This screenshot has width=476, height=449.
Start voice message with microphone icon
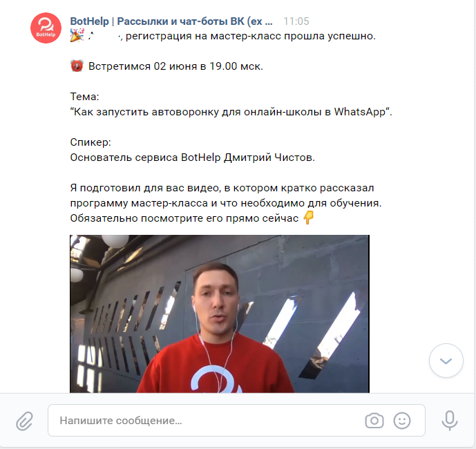tap(450, 421)
